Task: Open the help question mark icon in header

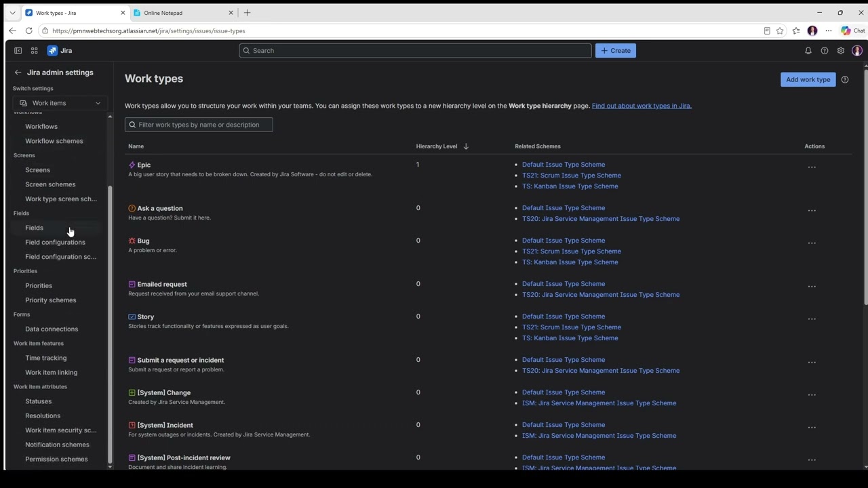Action: [x=825, y=51]
